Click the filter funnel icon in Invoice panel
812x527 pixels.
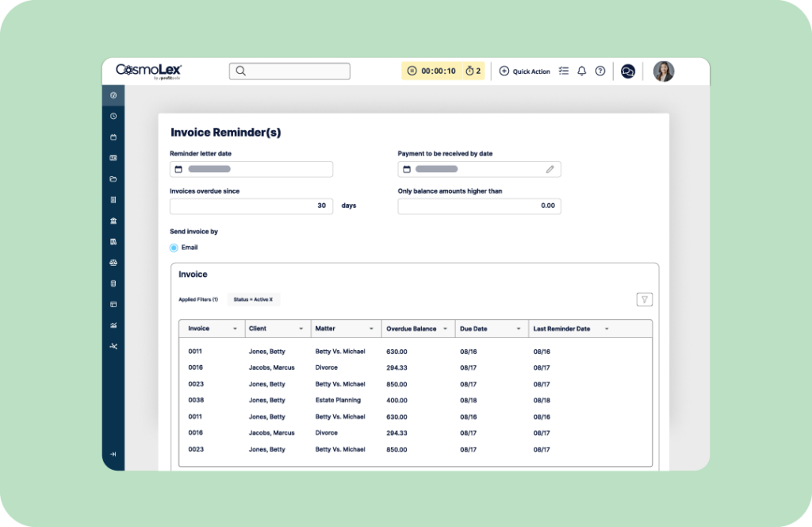645,299
